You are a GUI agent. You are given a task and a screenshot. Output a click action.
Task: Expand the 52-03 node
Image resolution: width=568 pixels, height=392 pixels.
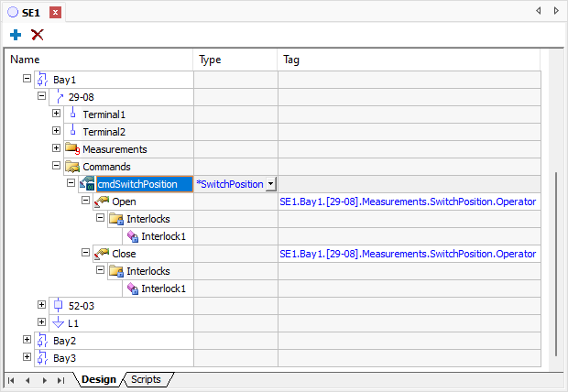(41, 304)
